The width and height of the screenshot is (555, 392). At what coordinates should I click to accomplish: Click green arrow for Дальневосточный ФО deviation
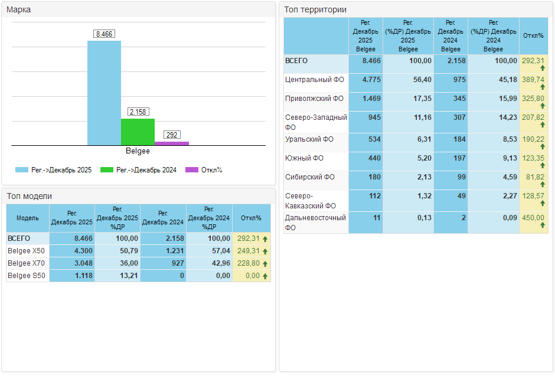[542, 226]
